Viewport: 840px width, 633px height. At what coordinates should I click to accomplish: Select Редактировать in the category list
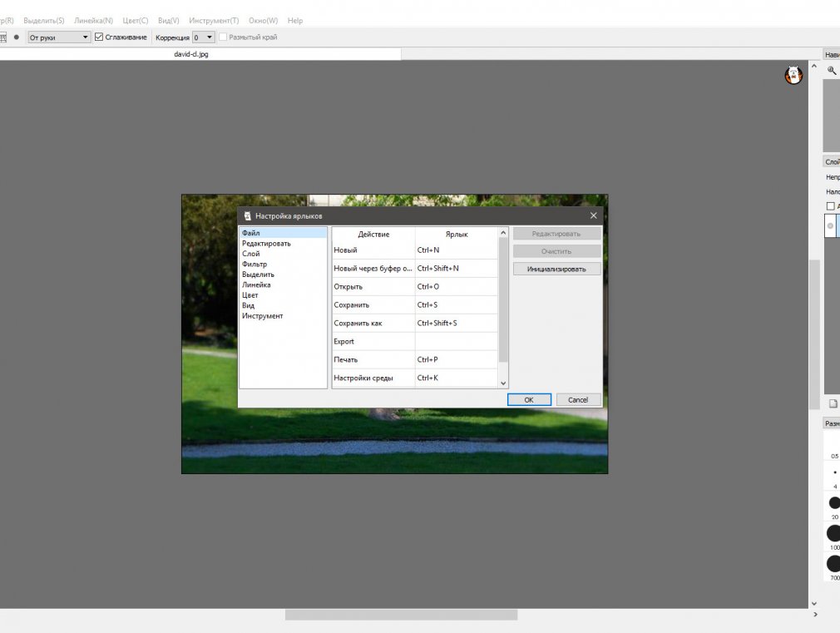pos(283,244)
